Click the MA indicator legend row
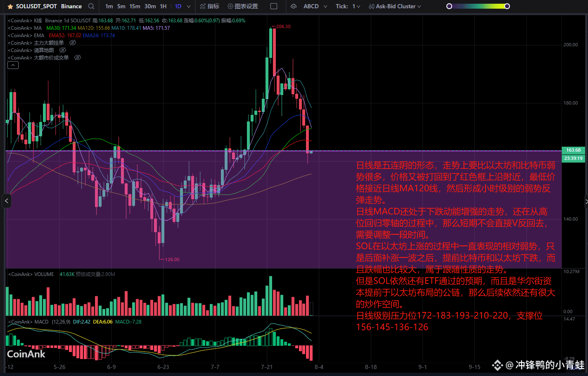Viewport: 588px width, 376px height. coord(89,28)
